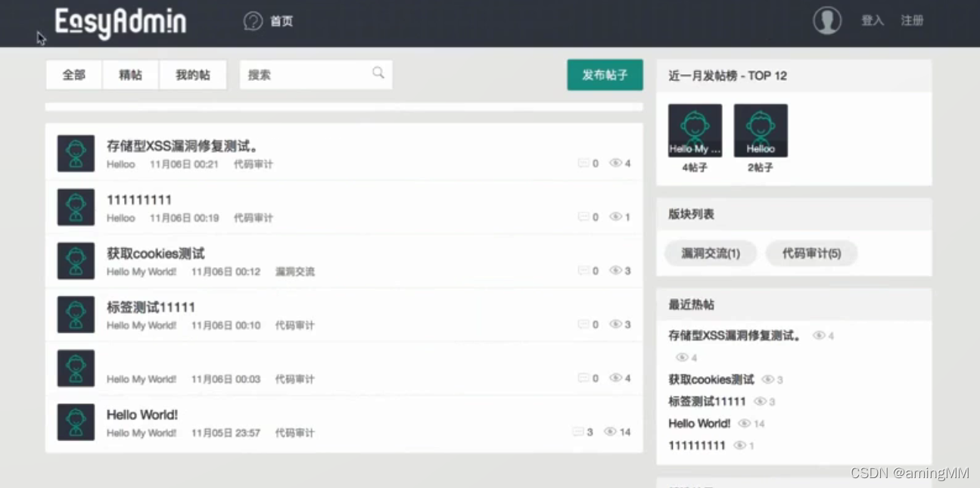This screenshot has width=980, height=488.
Task: Click the avatar of 存储型XSS漏洞修复测试 post
Action: click(76, 153)
